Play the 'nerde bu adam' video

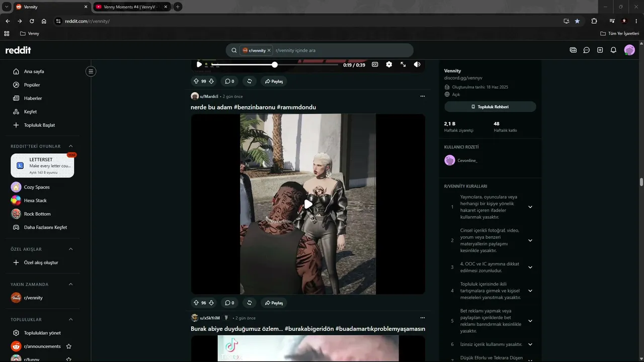(x=308, y=204)
